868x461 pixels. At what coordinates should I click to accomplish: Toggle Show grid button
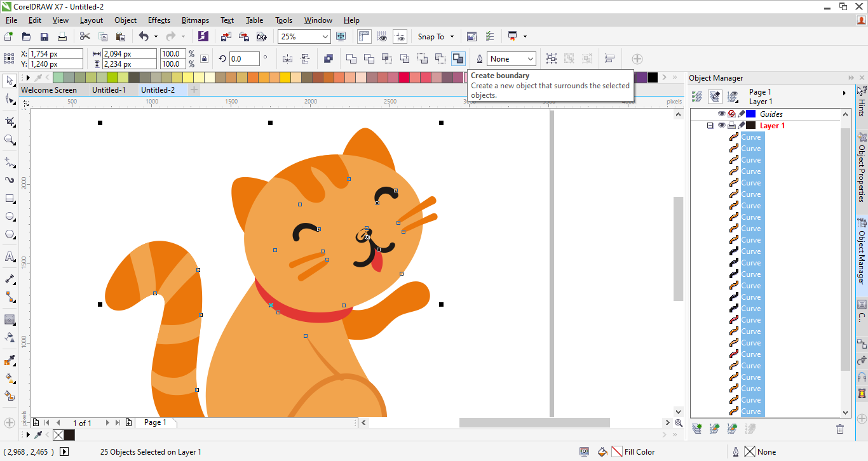click(383, 37)
